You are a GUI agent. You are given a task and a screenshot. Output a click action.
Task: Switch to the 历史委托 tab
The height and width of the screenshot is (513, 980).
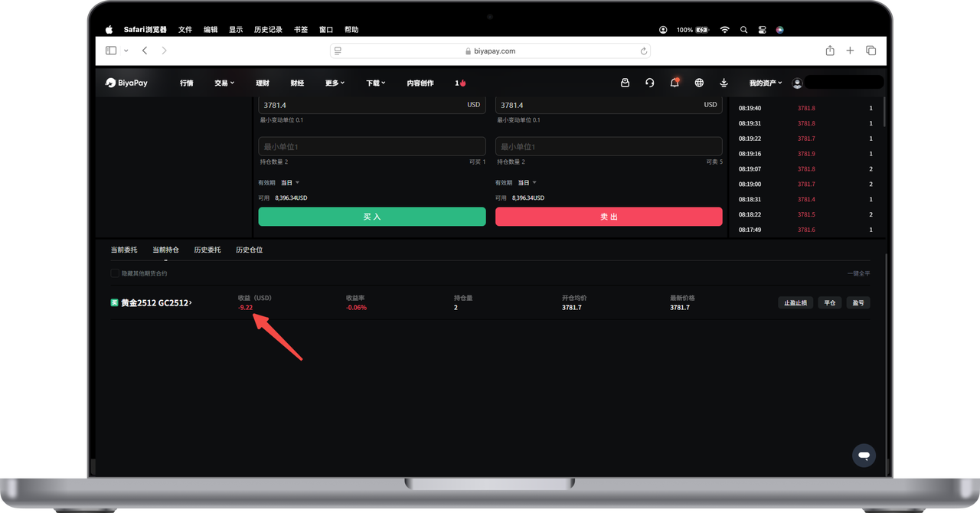207,250
